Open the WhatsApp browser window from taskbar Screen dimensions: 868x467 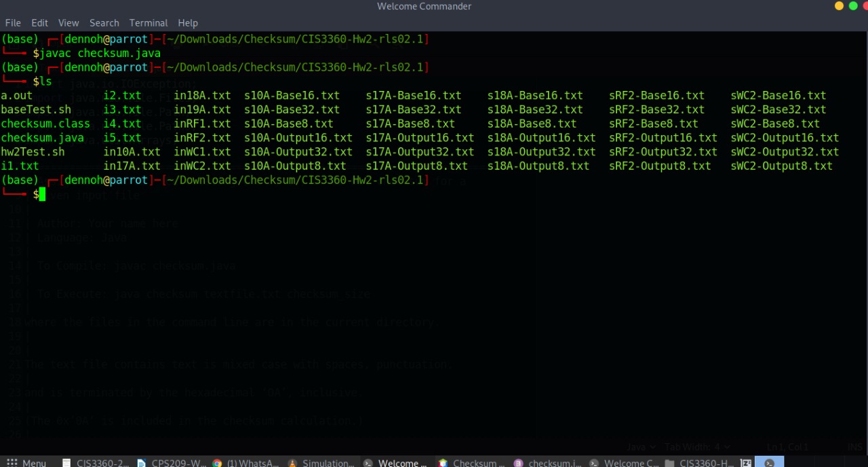(245, 463)
